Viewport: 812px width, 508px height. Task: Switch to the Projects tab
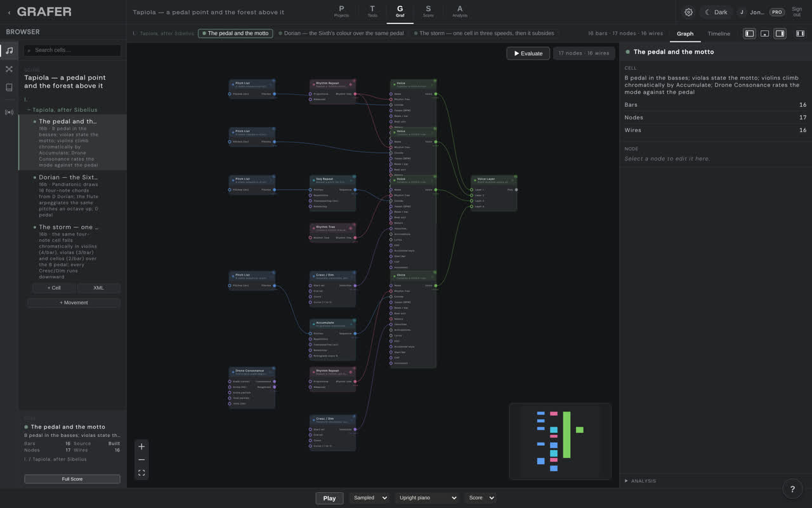tap(341, 11)
